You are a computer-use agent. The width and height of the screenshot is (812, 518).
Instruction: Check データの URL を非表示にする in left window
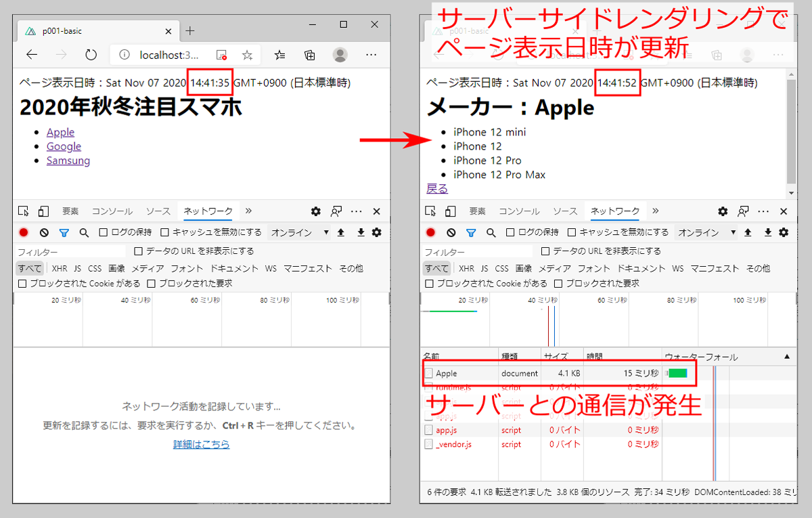[139, 251]
